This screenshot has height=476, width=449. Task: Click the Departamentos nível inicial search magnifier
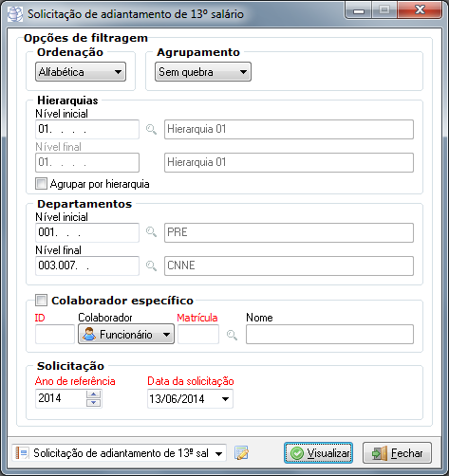pyautogui.click(x=151, y=232)
